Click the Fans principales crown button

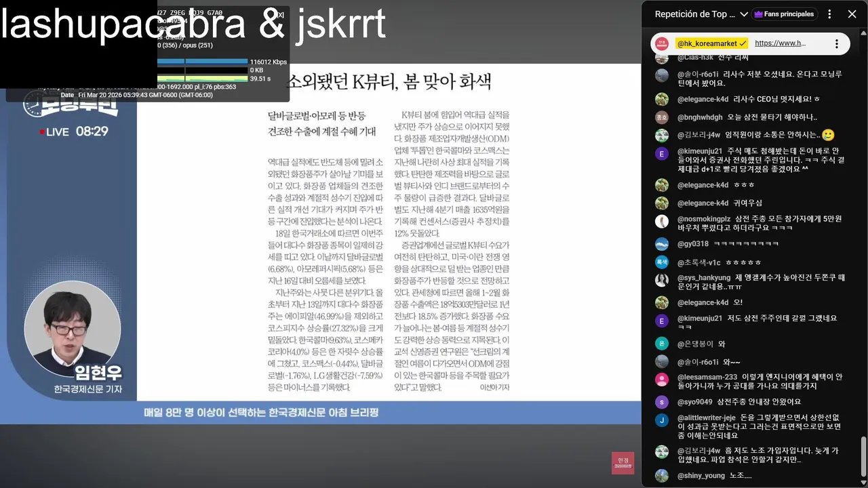click(x=783, y=14)
